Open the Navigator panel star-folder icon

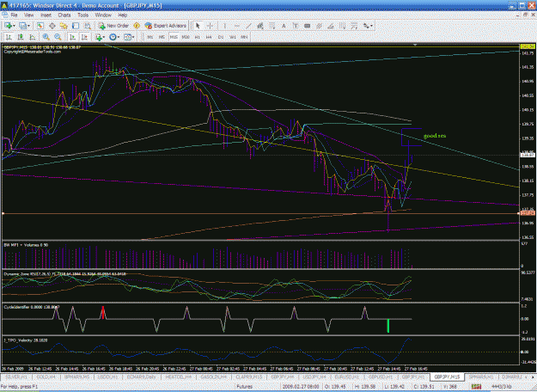pos(64,26)
